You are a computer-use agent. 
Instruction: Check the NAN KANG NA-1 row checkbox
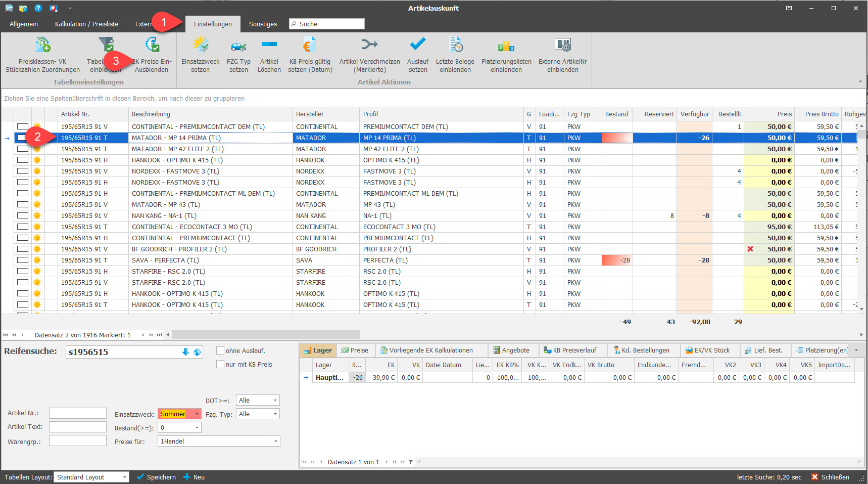pyautogui.click(x=23, y=215)
